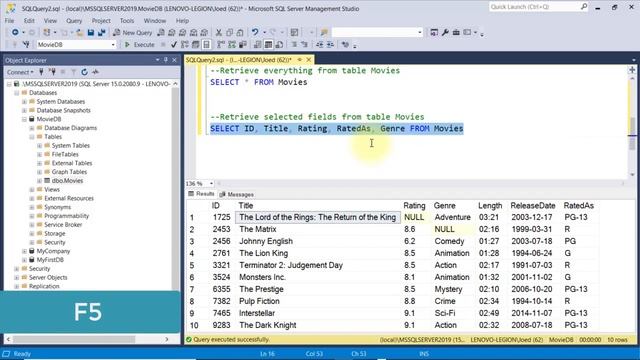Click the Open File folder icon
Screen dimensions: 640x360
tap(80, 32)
